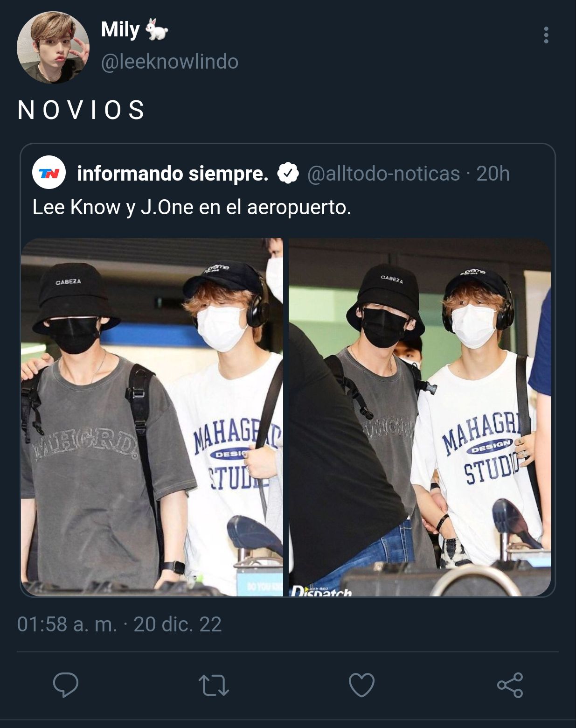The image size is (576, 728).
Task: Click the rabbit emoji beside Mily
Action: 156,29
